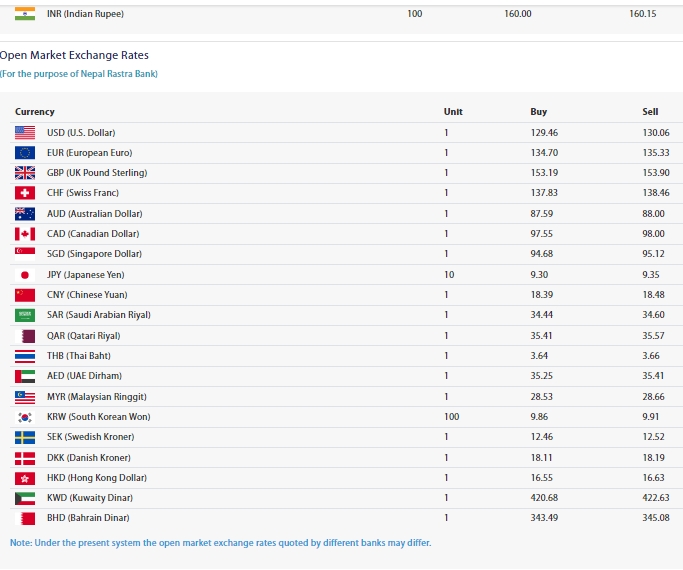This screenshot has width=683, height=570.
Task: Select the UK Pound Sterling flag icon
Action: pyautogui.click(x=25, y=173)
